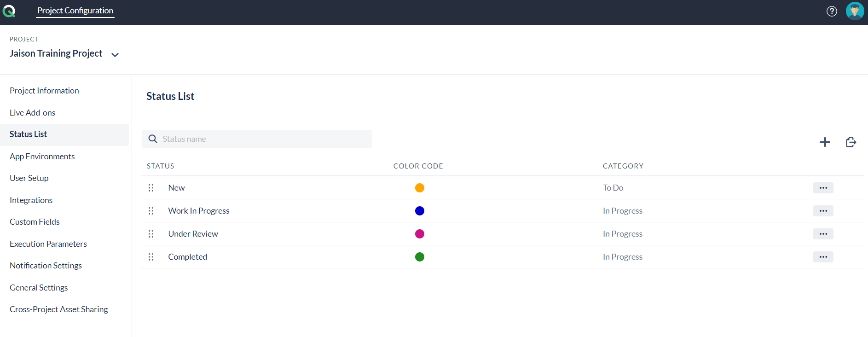Viewport: 868px width, 337px height.
Task: Select the Under Review status name
Action: [193, 234]
